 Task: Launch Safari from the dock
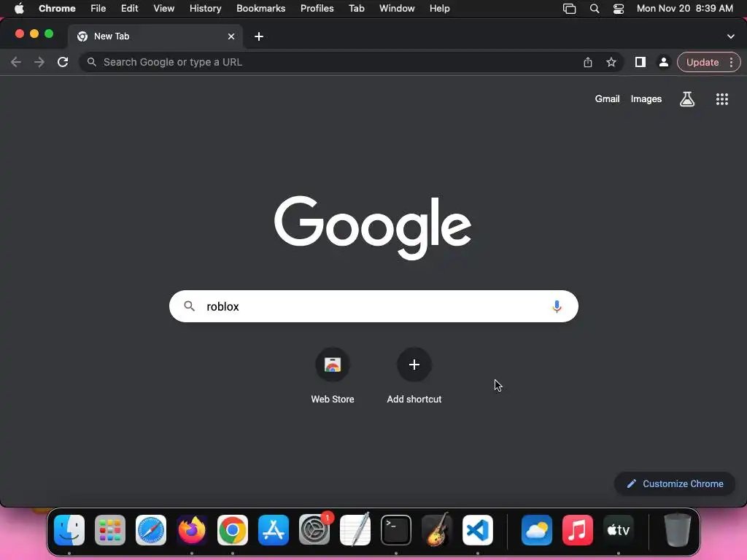[x=151, y=530]
